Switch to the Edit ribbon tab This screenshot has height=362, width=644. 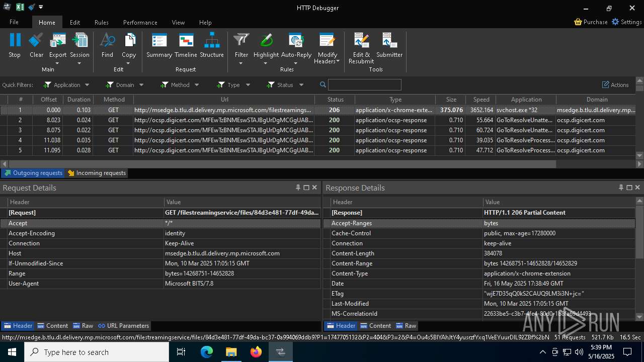point(75,22)
